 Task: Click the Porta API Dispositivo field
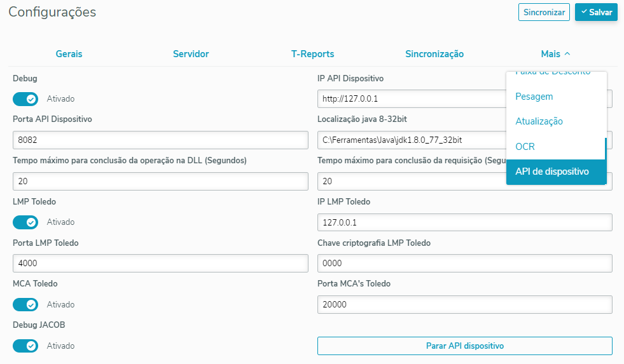pyautogui.click(x=160, y=140)
